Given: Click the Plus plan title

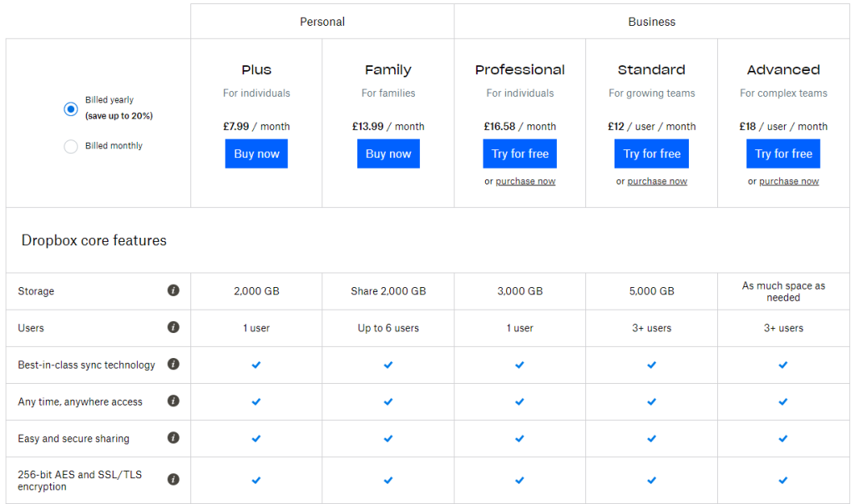Looking at the screenshot, I should [256, 70].
